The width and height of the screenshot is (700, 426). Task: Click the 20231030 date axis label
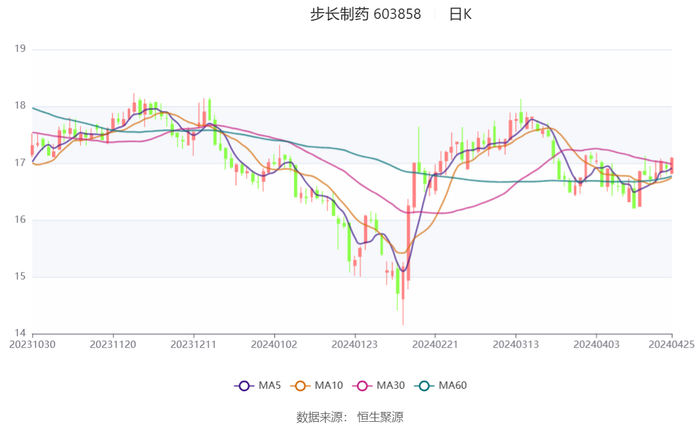click(x=32, y=343)
